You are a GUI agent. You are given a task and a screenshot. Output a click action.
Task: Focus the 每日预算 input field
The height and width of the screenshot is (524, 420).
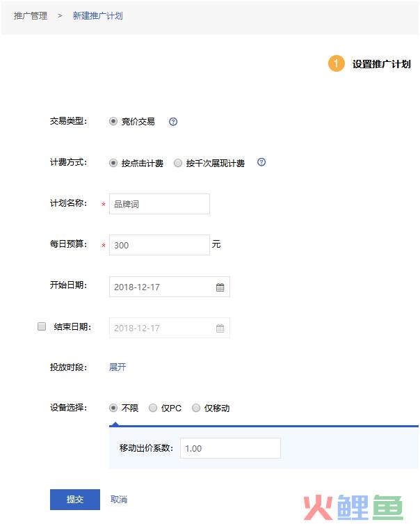[x=160, y=245]
